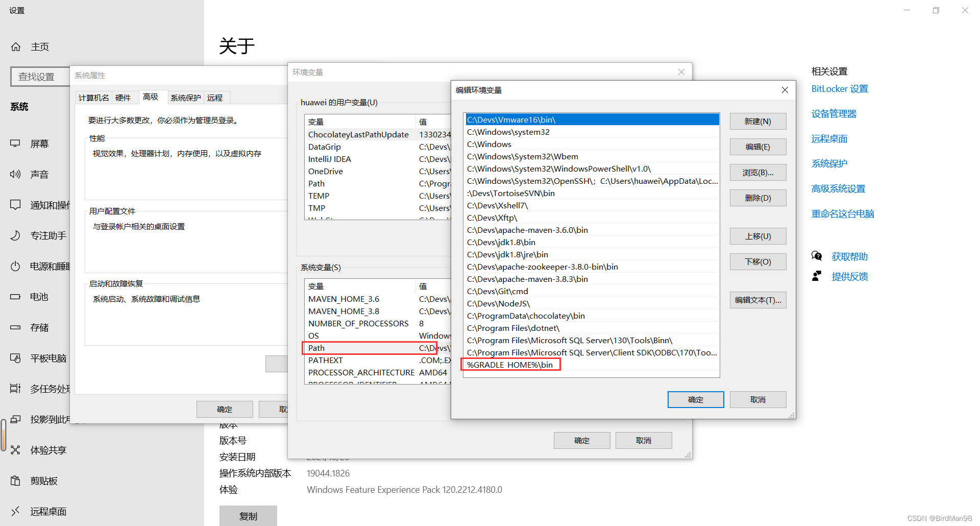Switch to the 计算机名 tab
The height and width of the screenshot is (526, 980).
tap(93, 98)
